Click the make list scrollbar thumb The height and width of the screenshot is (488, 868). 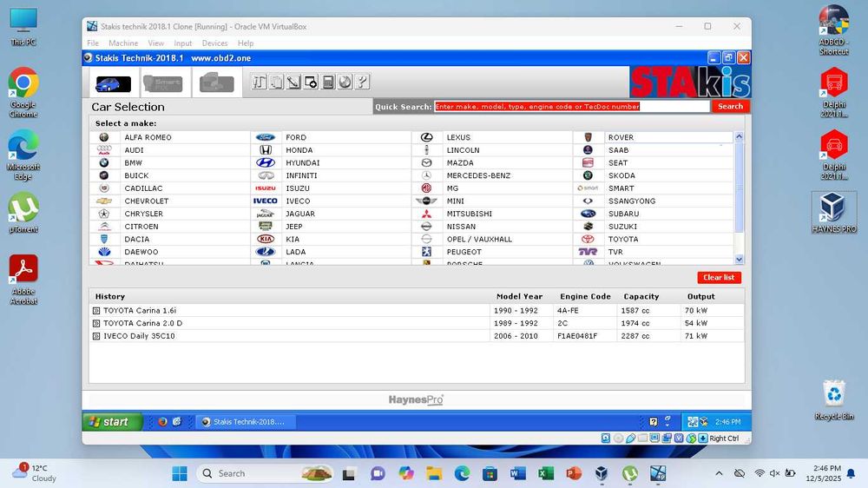click(x=739, y=188)
